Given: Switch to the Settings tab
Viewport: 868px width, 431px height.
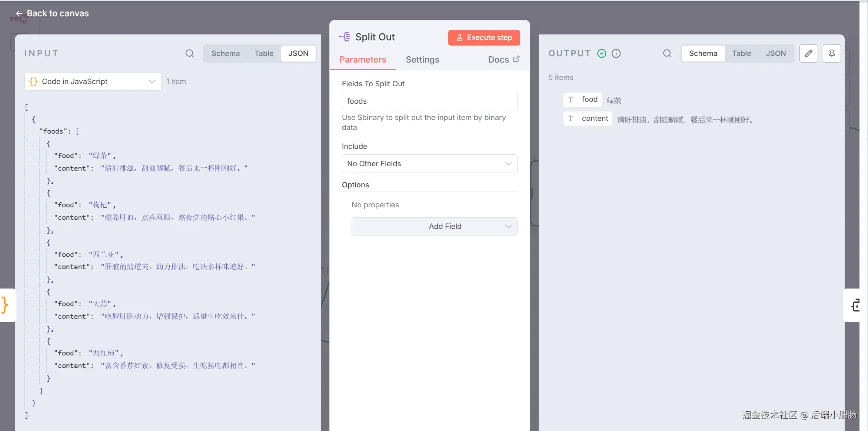Looking at the screenshot, I should [422, 60].
